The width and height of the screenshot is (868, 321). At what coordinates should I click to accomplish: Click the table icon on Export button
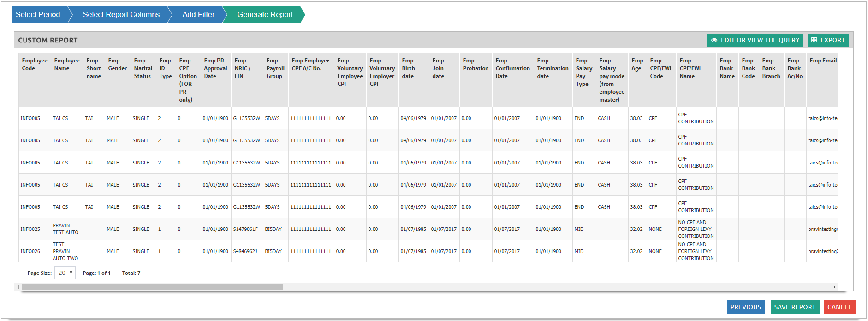click(814, 40)
